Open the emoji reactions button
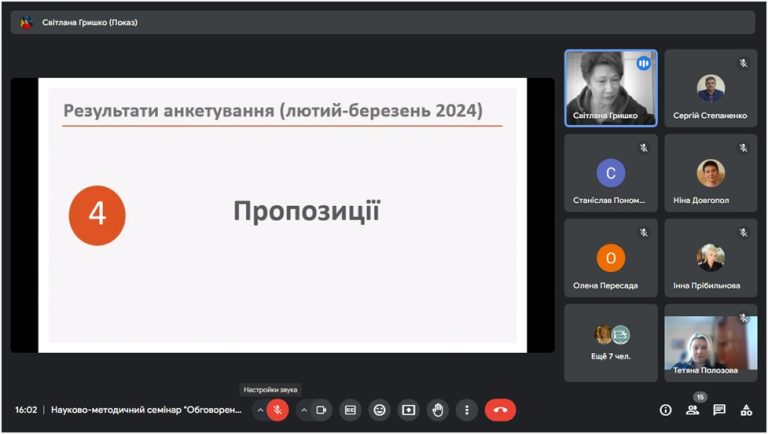This screenshot has height=434, width=768. (380, 410)
